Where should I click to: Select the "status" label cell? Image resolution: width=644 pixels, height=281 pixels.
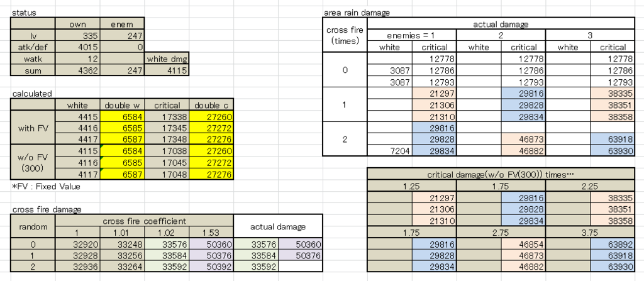25,13
